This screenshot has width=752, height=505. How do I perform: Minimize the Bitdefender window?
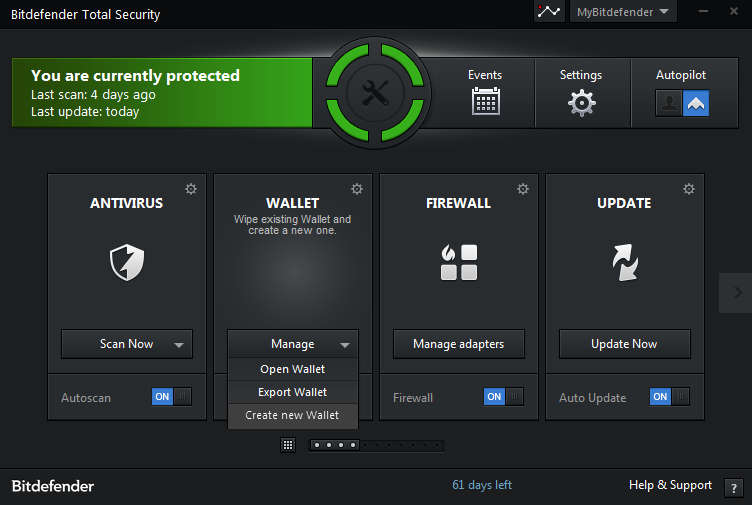coord(703,11)
